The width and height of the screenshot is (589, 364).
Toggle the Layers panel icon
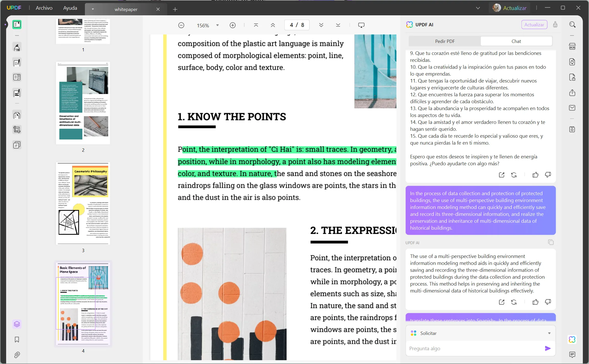17,324
